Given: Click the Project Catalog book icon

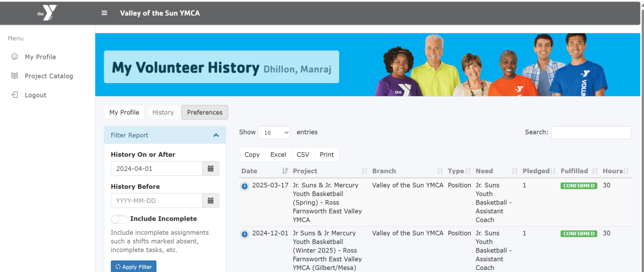Looking at the screenshot, I should (15, 76).
